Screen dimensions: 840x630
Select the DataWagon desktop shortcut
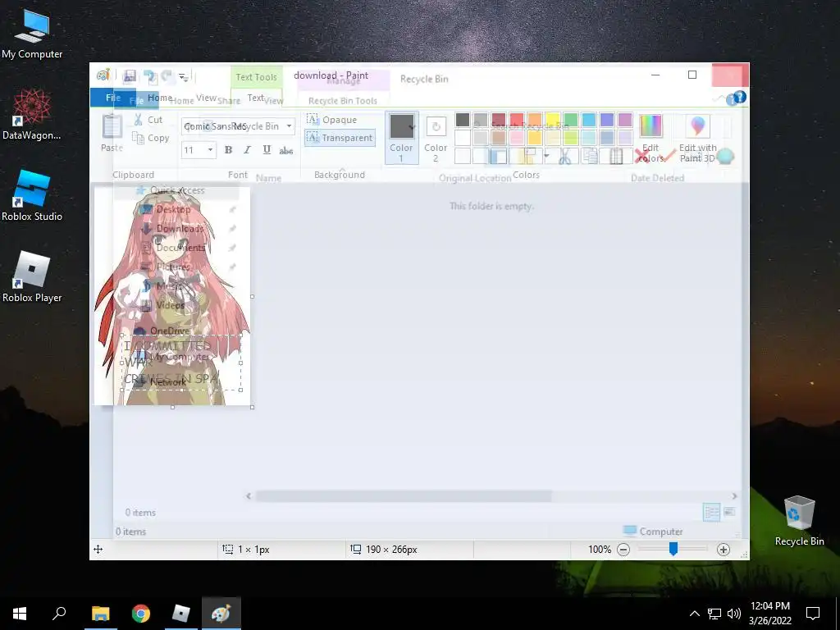[32, 115]
